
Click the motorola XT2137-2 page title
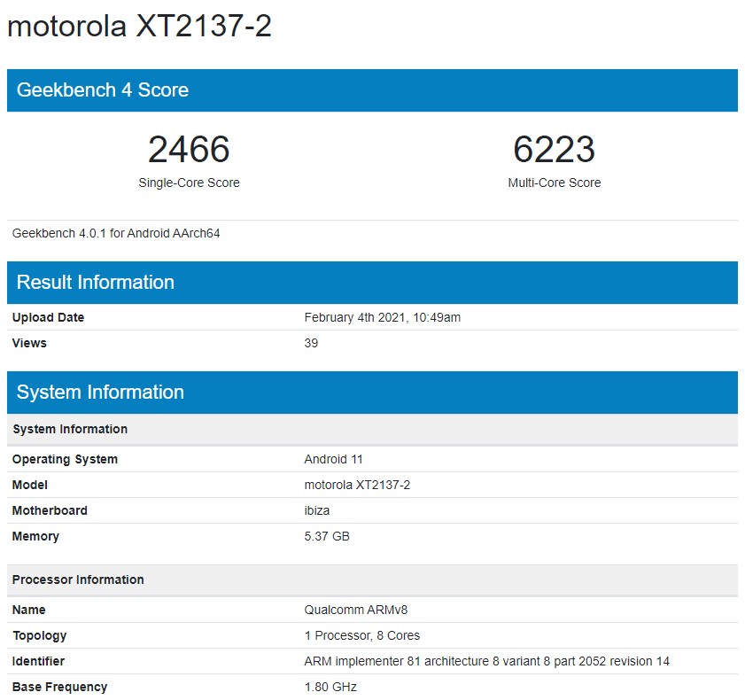click(x=139, y=27)
